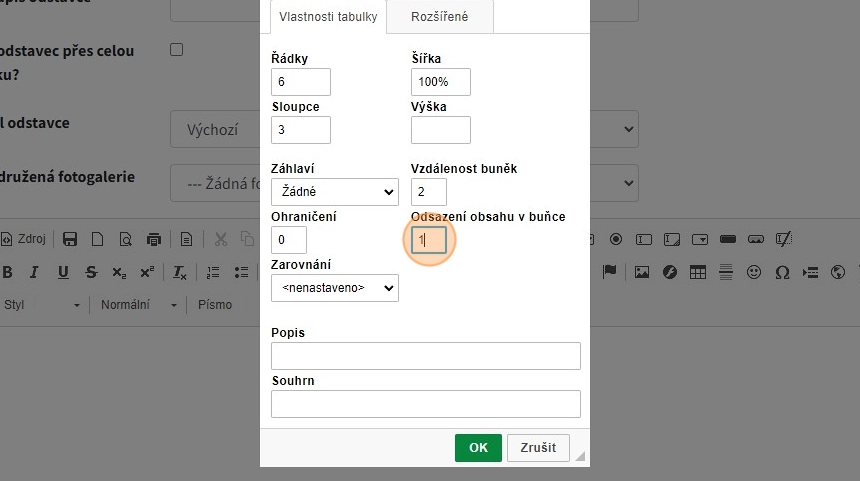The width and height of the screenshot is (860, 481).
Task: Click the Insert Table toolbar icon
Action: [698, 272]
